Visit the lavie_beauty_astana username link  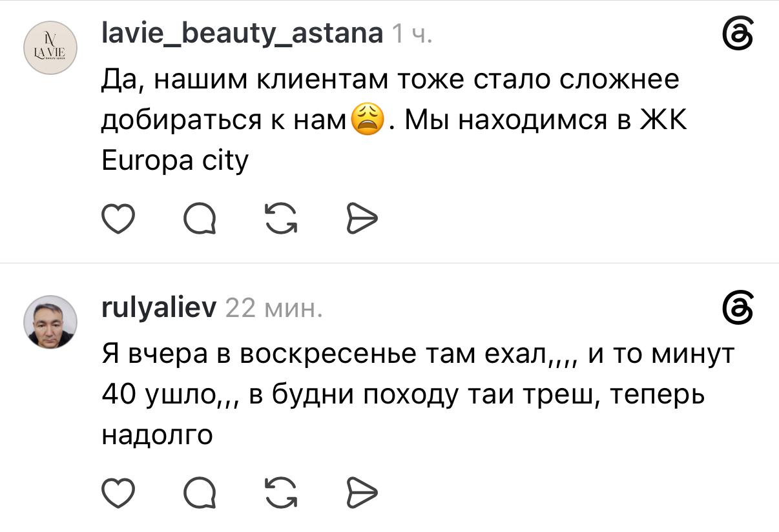pos(243,32)
